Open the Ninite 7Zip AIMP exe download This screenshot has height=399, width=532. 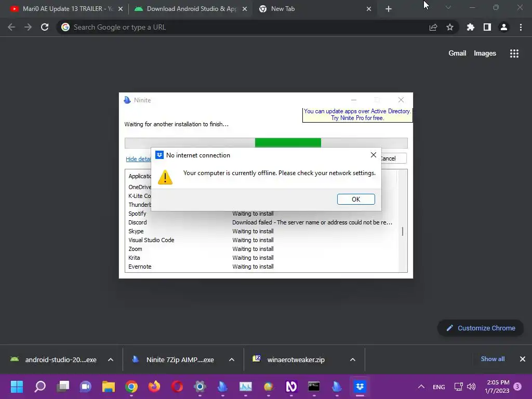tap(175, 360)
